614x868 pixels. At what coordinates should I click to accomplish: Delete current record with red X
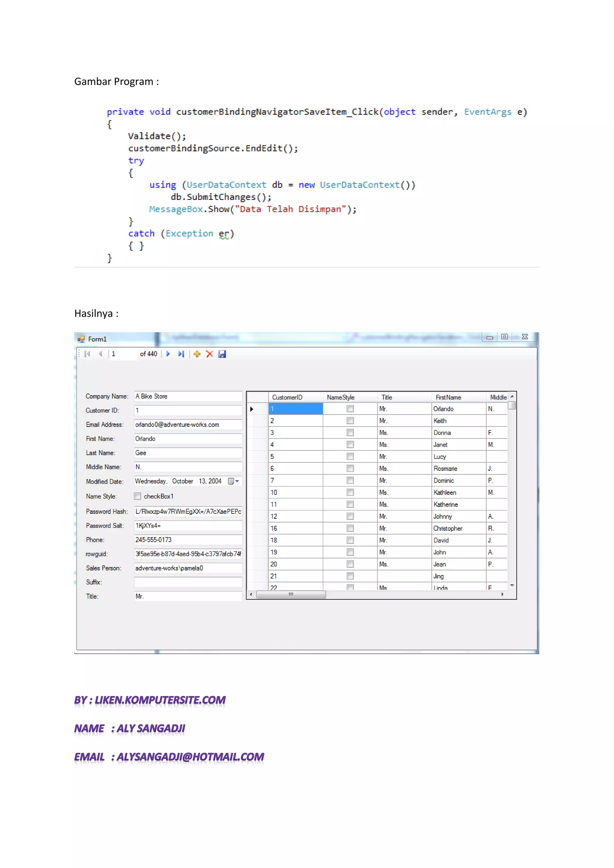click(x=210, y=354)
